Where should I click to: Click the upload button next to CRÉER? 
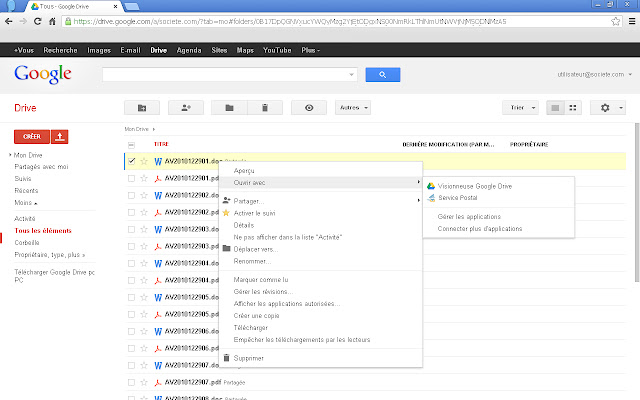click(60, 136)
